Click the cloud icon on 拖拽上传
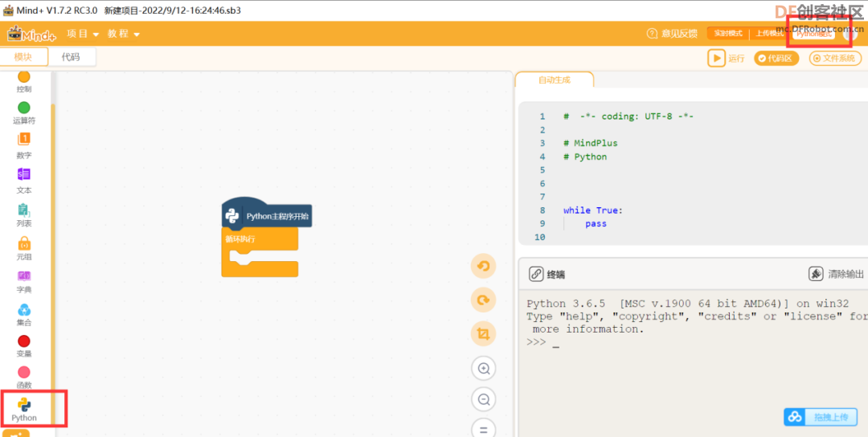Image resolution: width=868 pixels, height=437 pixels. 795,417
